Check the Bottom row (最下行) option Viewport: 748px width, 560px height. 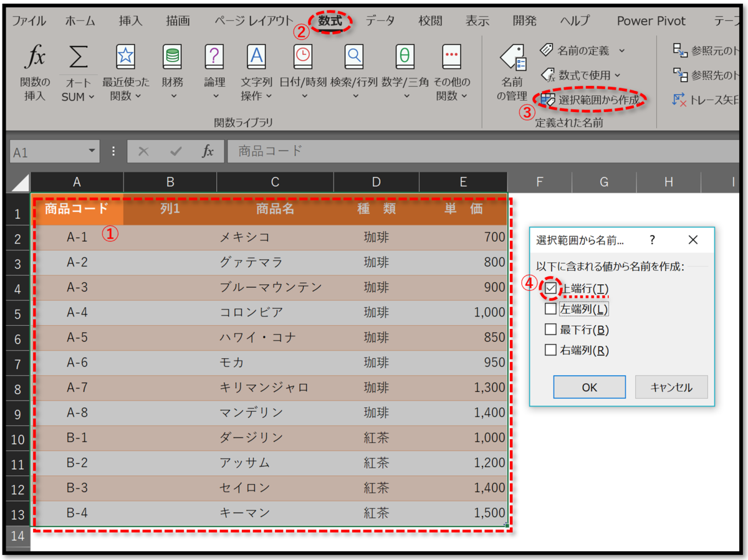click(551, 330)
